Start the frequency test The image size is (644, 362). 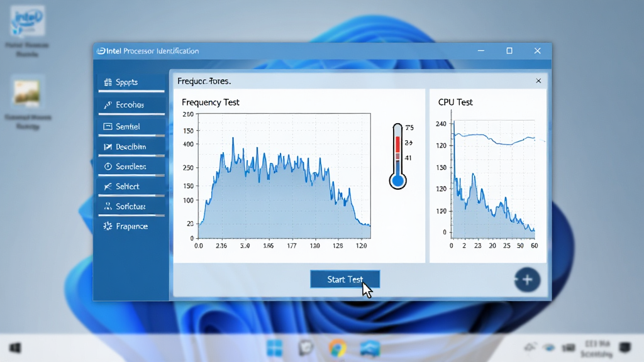tap(345, 279)
